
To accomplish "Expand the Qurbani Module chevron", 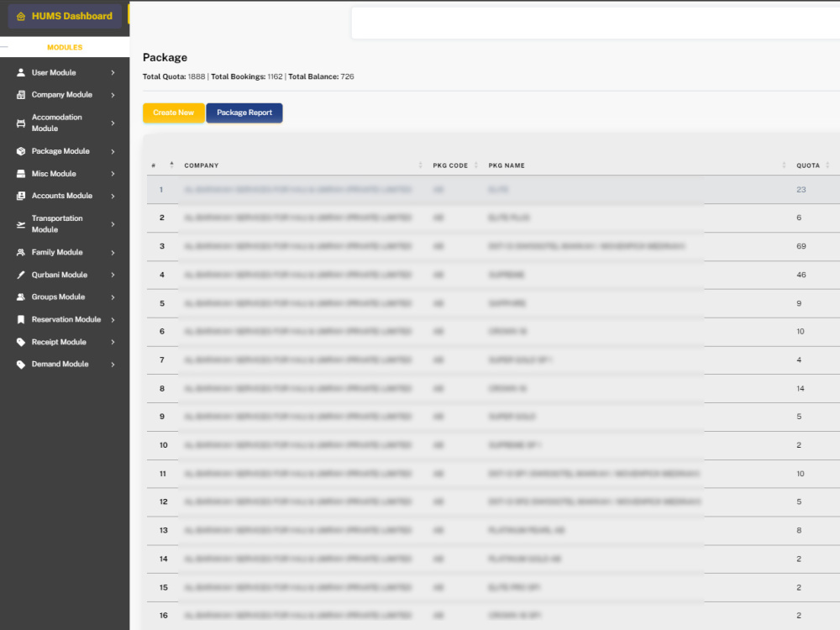I will tap(113, 275).
